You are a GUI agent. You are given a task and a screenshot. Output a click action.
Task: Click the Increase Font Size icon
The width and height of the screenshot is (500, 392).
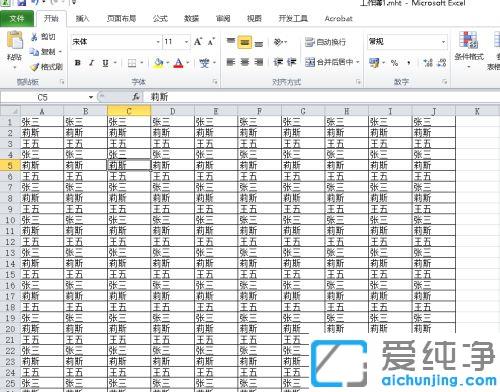point(198,42)
